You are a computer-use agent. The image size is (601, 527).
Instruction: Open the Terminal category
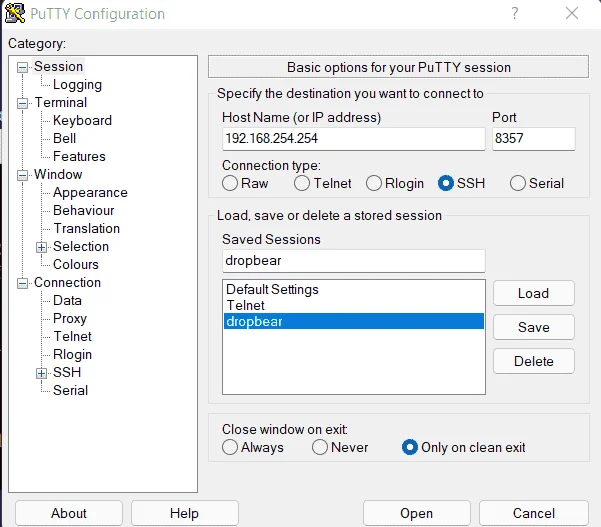click(x=61, y=102)
